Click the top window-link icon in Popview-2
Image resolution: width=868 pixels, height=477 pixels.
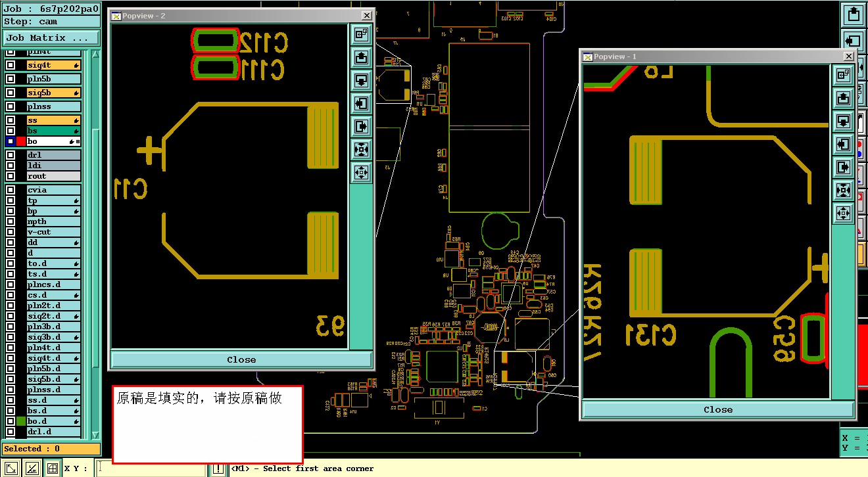click(361, 34)
